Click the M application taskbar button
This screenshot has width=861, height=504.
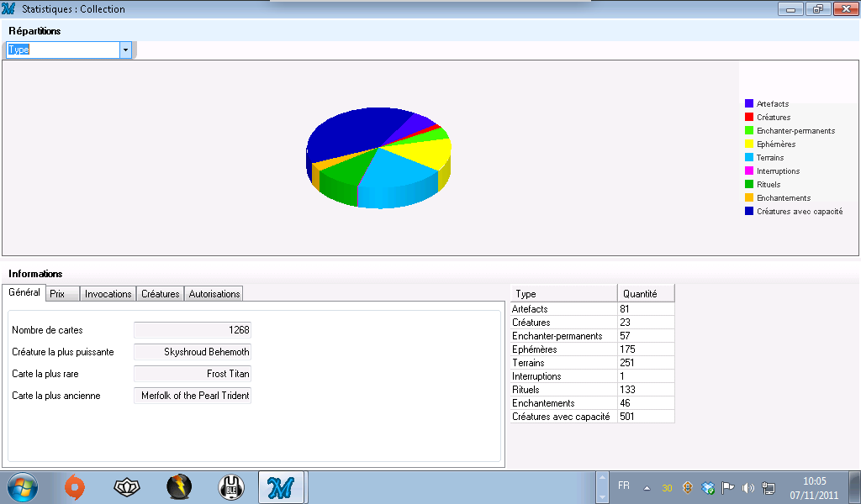pos(281,487)
